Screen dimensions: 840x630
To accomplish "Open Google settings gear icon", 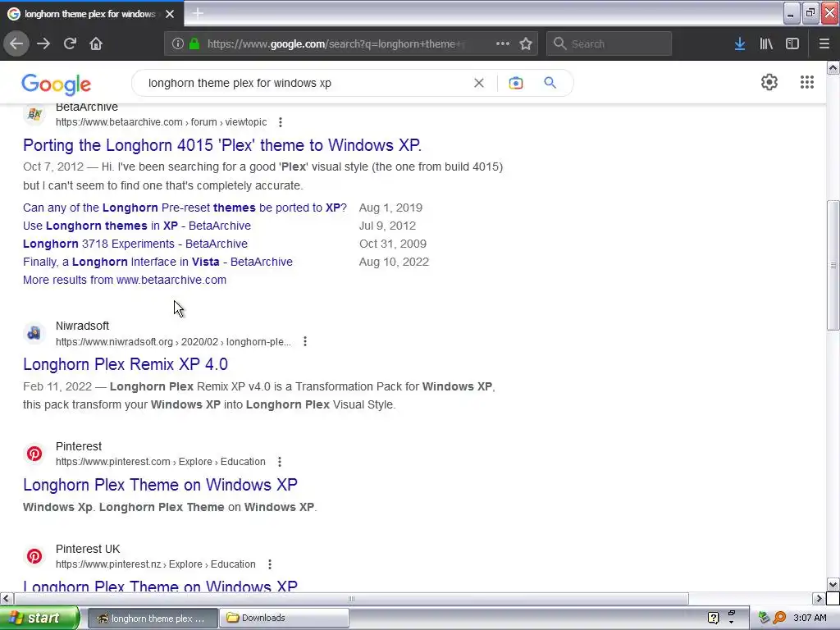I will (769, 82).
